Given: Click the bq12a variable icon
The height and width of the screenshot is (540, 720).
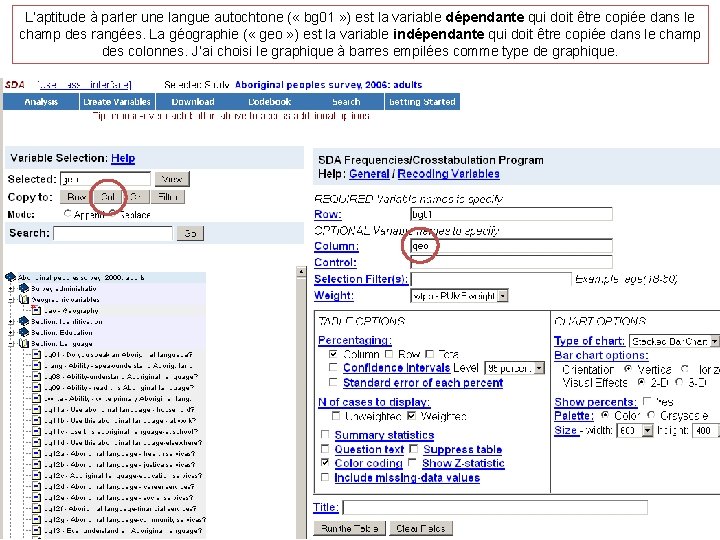Looking at the screenshot, I should pos(37,453).
